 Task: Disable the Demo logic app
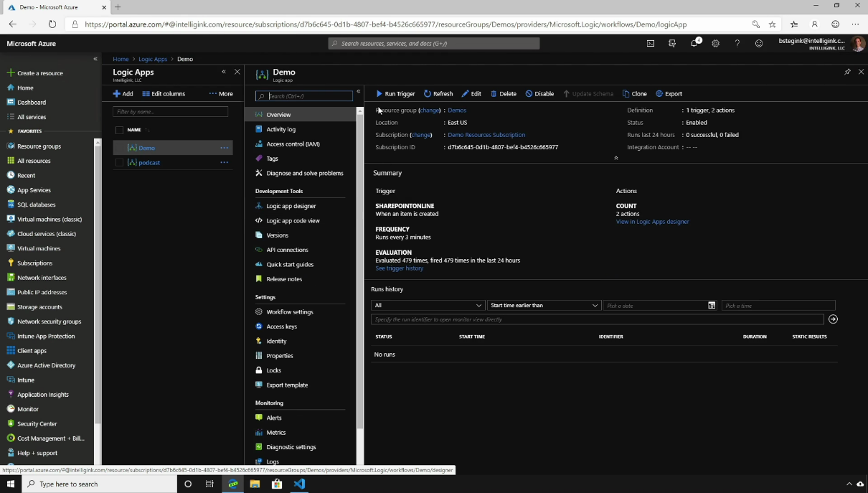pyautogui.click(x=539, y=94)
